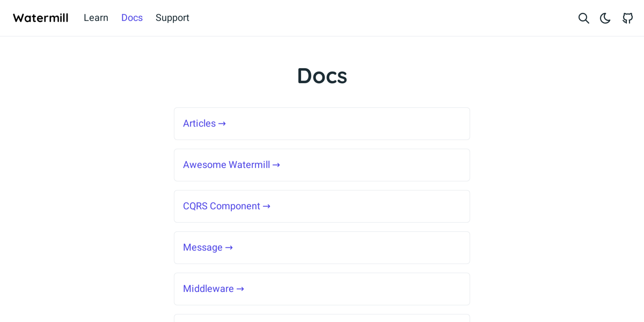The image size is (644, 322).
Task: Toggle dark mode with the moon icon
Action: 605,18
